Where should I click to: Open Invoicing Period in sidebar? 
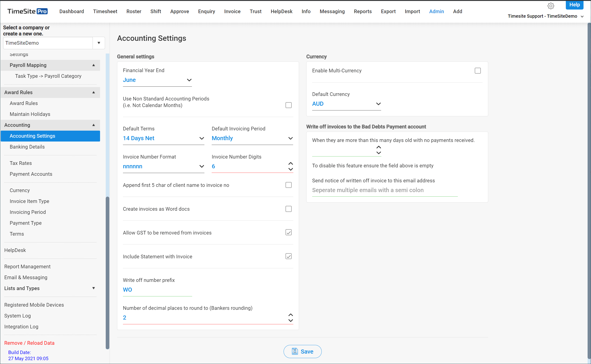pos(28,212)
